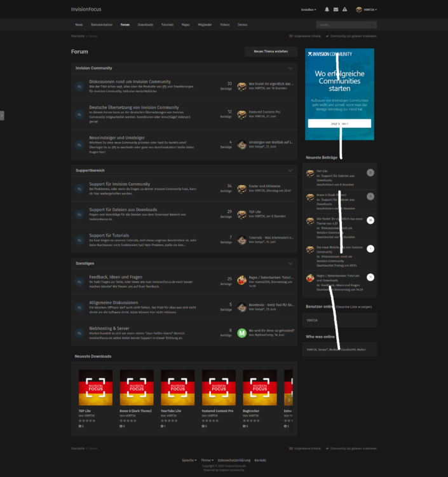Click the green M avatar in Webhosting row
This screenshot has height=477, width=448.
point(241,333)
